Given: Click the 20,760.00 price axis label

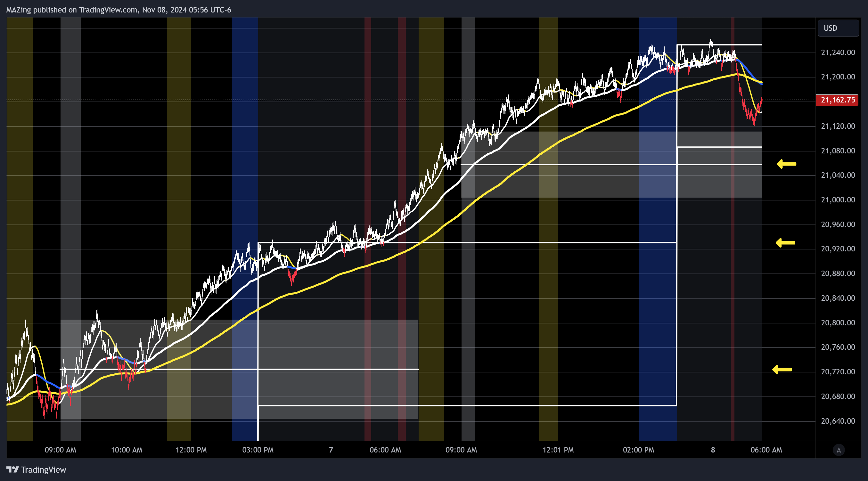Looking at the screenshot, I should click(x=838, y=347).
